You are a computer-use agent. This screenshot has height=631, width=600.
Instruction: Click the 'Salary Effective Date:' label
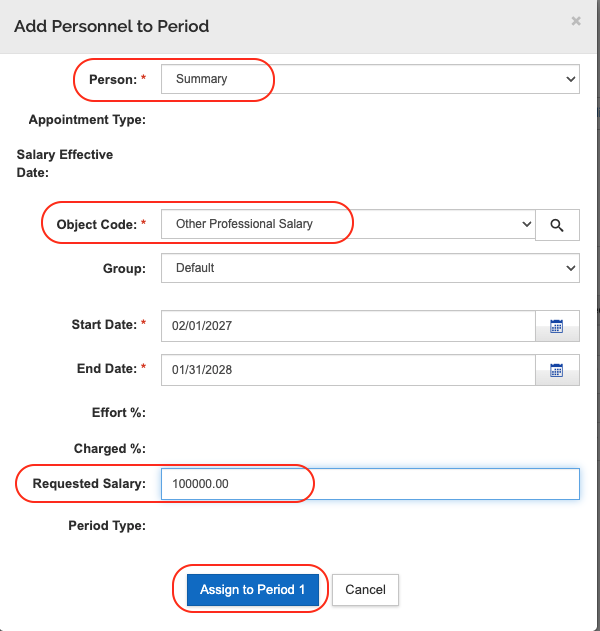65,163
